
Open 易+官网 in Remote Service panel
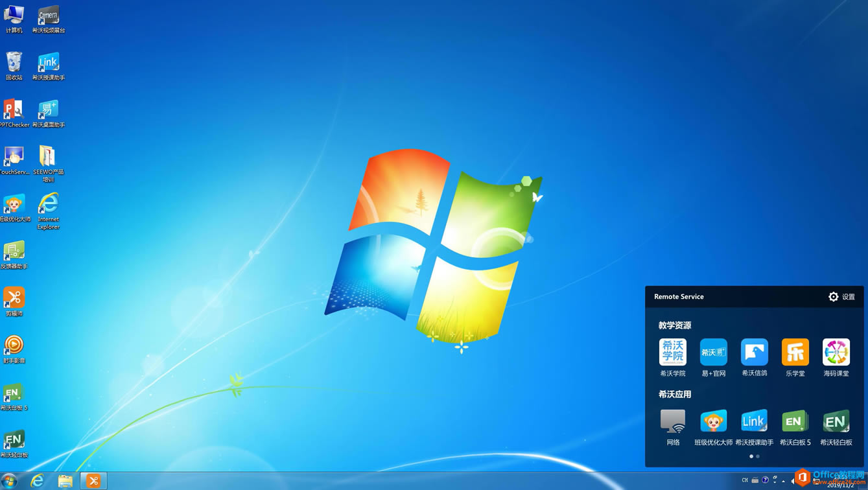[x=714, y=357]
